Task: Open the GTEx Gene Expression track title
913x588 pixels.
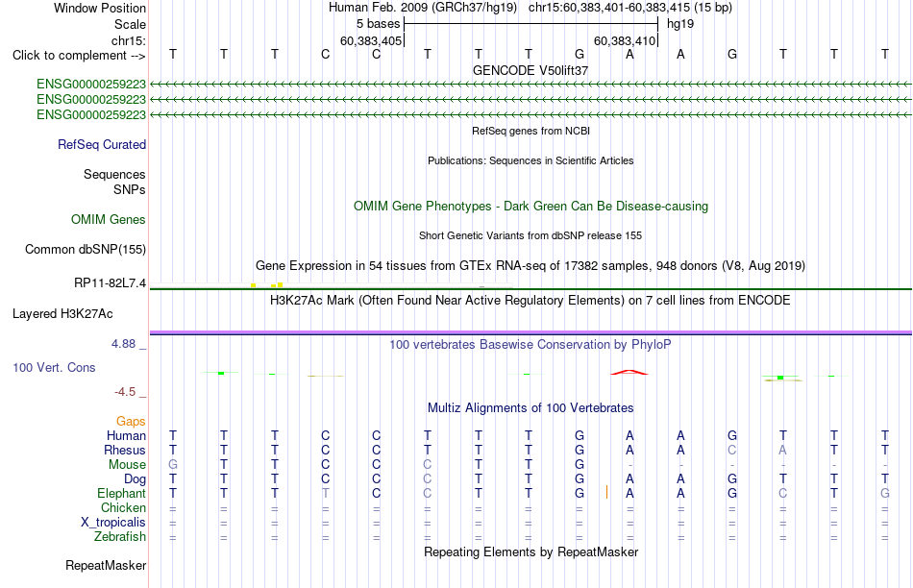Action: [531, 266]
